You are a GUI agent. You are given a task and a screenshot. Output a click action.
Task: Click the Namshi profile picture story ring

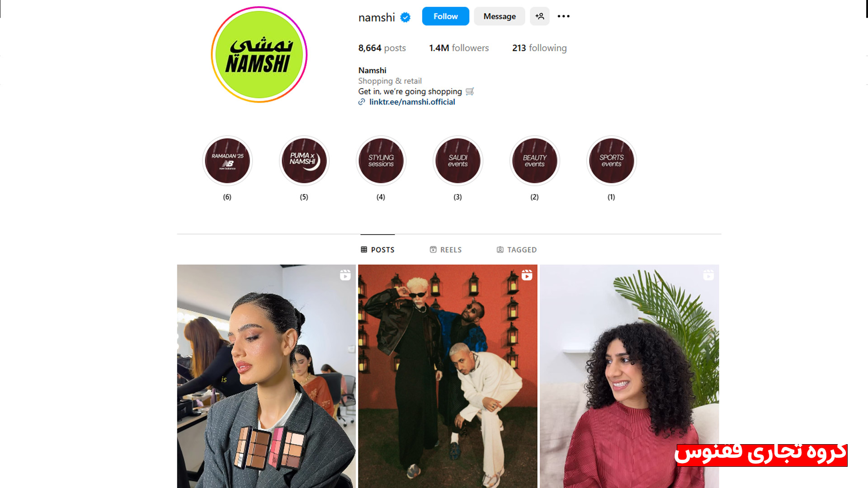[259, 55]
